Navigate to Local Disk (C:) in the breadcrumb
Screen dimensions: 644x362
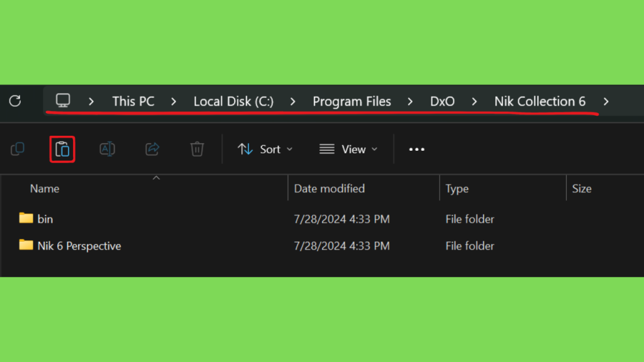[x=234, y=101]
